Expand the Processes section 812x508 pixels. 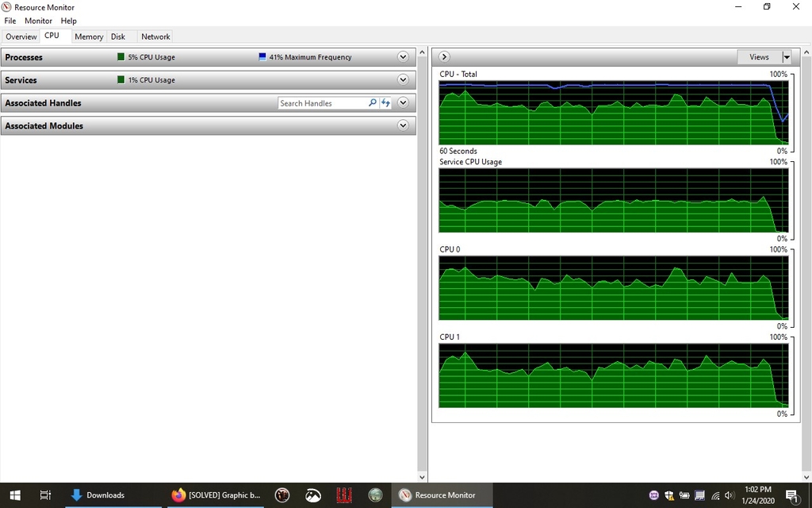pyautogui.click(x=403, y=57)
